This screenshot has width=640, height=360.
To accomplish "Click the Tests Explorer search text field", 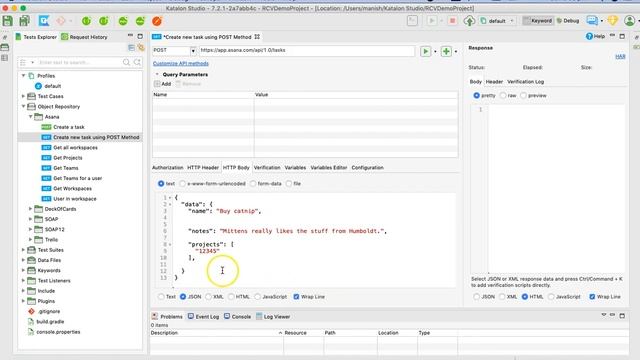I will point(80,62).
